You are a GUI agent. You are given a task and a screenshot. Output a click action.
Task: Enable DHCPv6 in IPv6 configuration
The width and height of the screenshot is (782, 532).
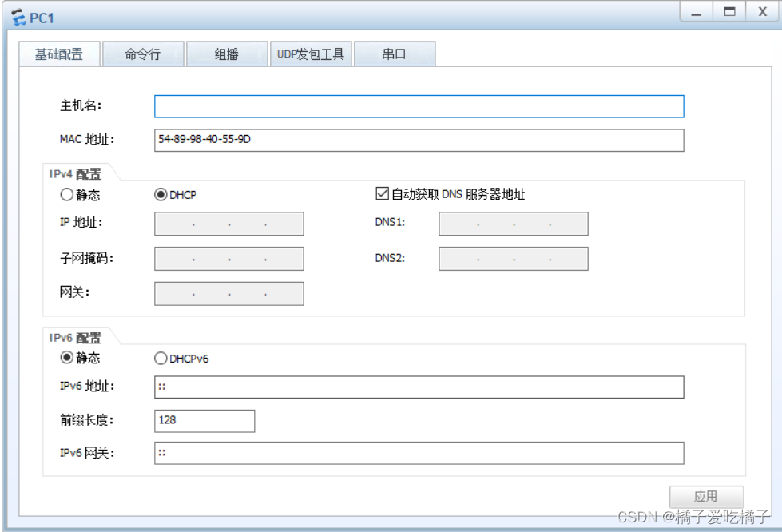coord(161,358)
